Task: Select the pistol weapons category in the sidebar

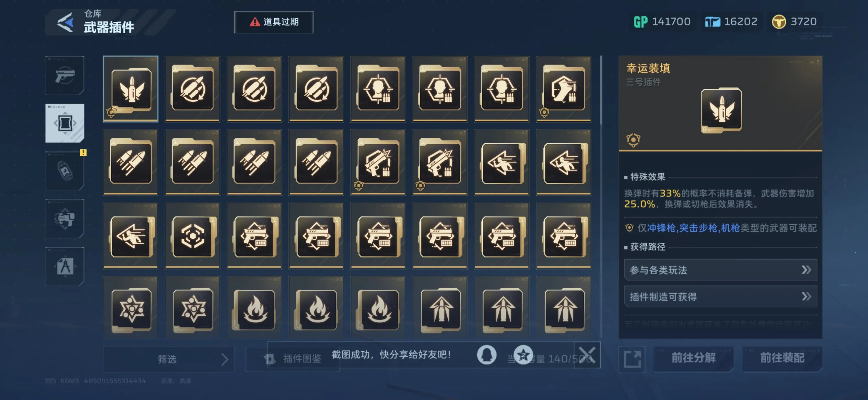Action: (65, 75)
